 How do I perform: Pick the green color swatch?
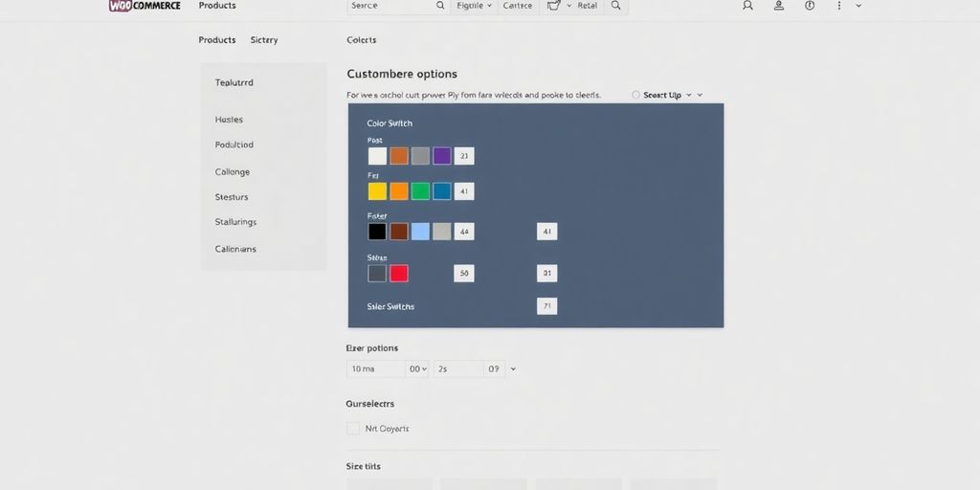pos(421,191)
